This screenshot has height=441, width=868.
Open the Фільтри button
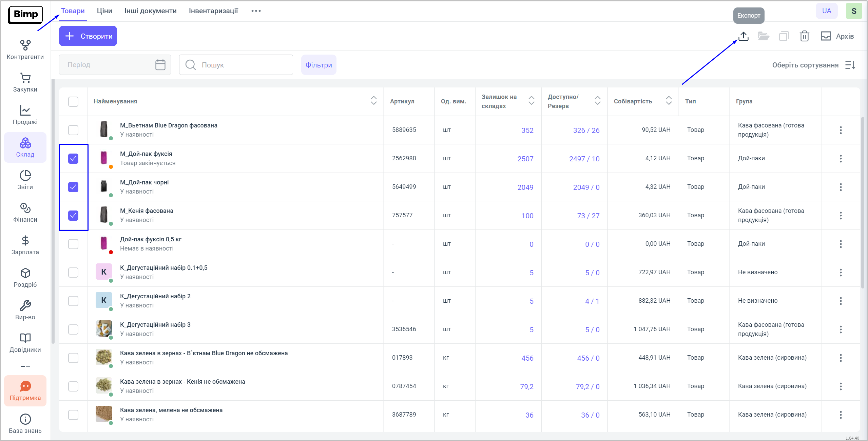[x=319, y=65]
